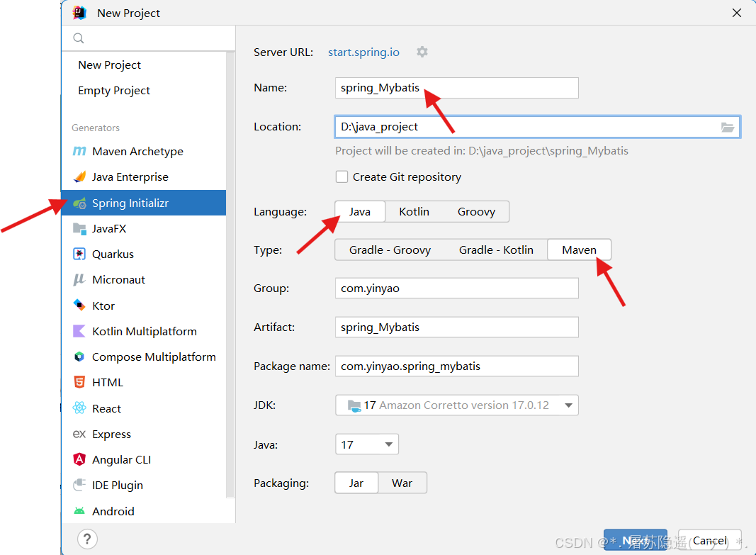Choose Gradle - Kotlin build type
This screenshot has width=756, height=555.
tap(496, 250)
